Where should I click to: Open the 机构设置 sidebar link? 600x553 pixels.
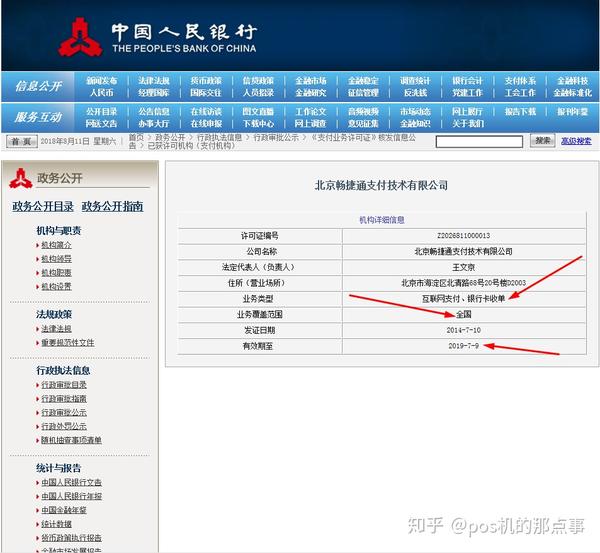point(56,286)
